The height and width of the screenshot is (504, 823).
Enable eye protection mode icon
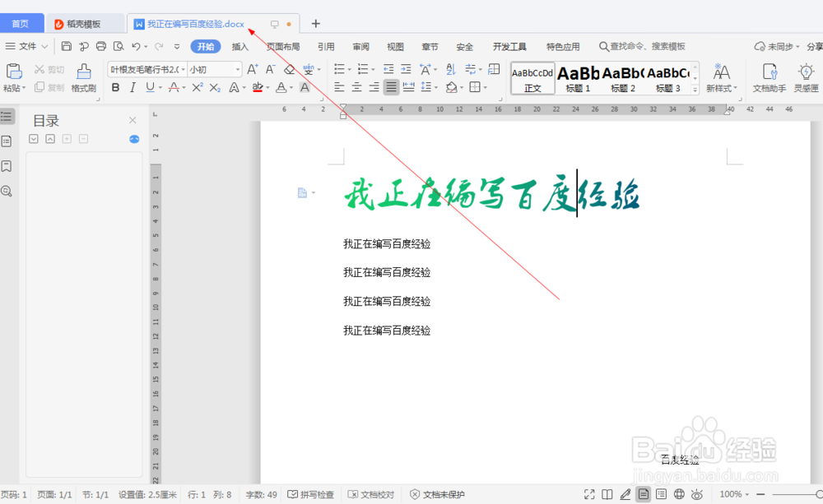[x=697, y=494]
